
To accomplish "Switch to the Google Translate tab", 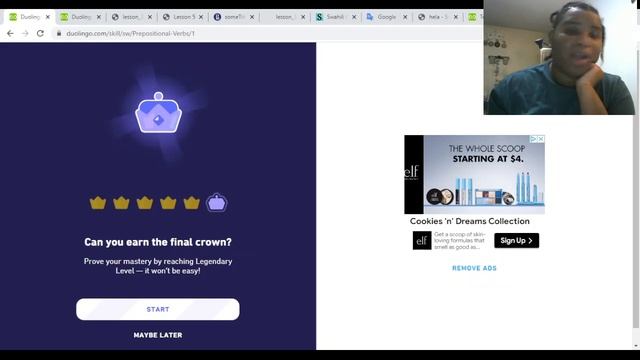I will [387, 17].
